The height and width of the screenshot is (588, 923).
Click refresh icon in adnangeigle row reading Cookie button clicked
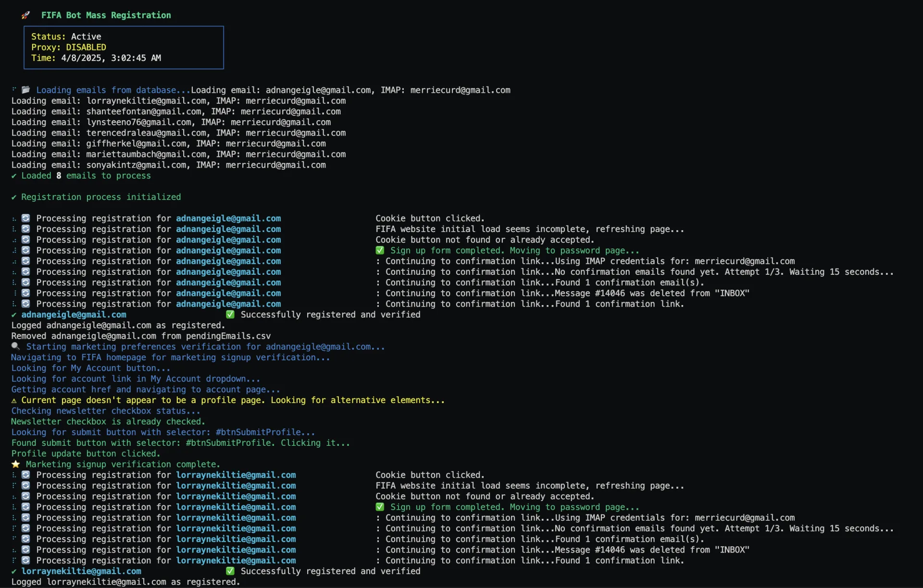[x=26, y=218]
